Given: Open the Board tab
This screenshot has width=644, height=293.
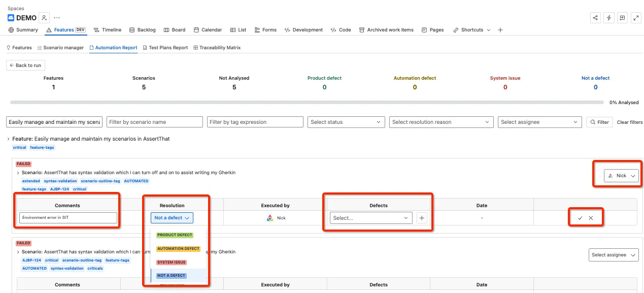Looking at the screenshot, I should tap(175, 30).
